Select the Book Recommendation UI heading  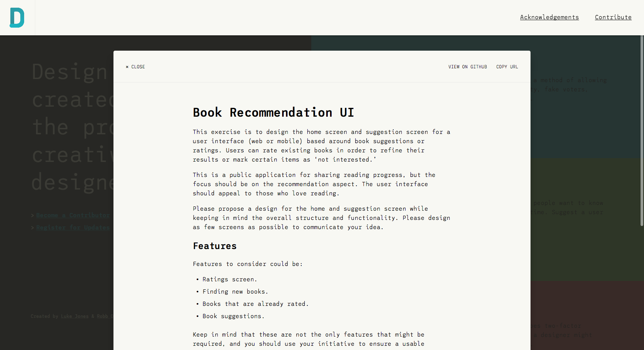coord(273,112)
